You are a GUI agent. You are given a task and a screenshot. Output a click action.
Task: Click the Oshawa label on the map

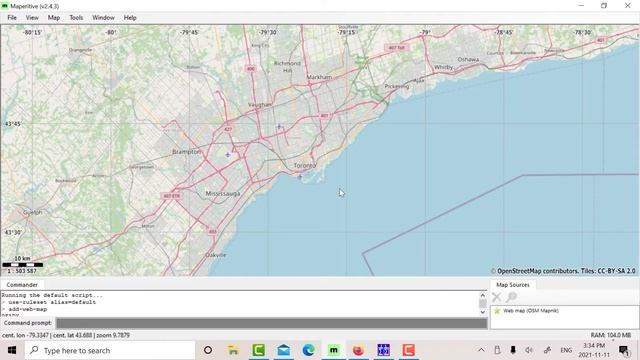coord(468,59)
